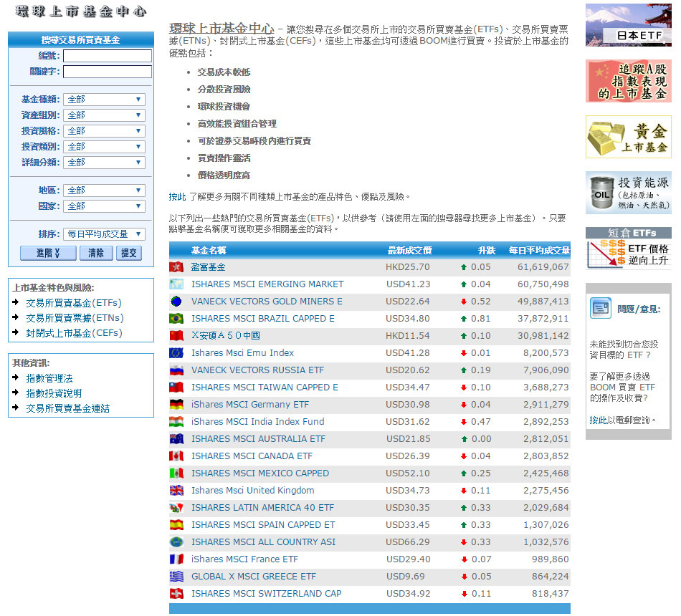Click the EU flag beside Ishares Msci Emu Index
The height and width of the screenshot is (616, 681).
pyautogui.click(x=176, y=353)
